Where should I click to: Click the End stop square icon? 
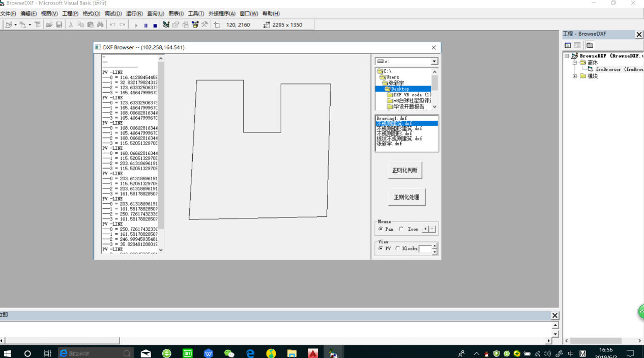155,25
